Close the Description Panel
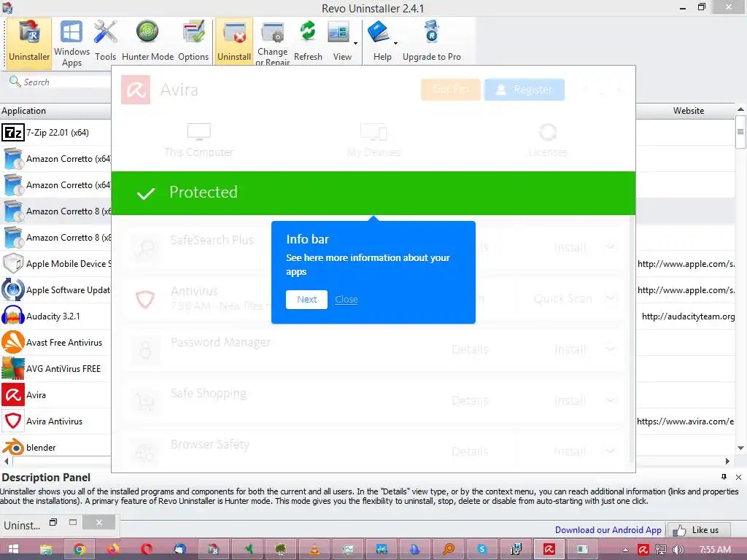The width and height of the screenshot is (747, 560). pos(738,477)
